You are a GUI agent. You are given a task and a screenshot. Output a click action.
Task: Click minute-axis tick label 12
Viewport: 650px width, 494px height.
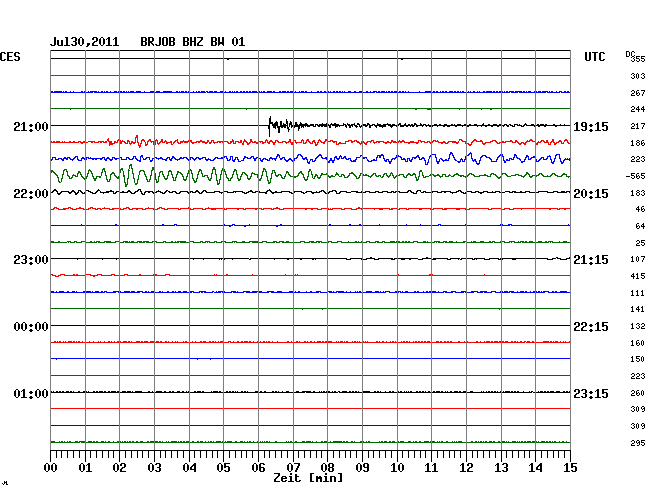point(466,468)
